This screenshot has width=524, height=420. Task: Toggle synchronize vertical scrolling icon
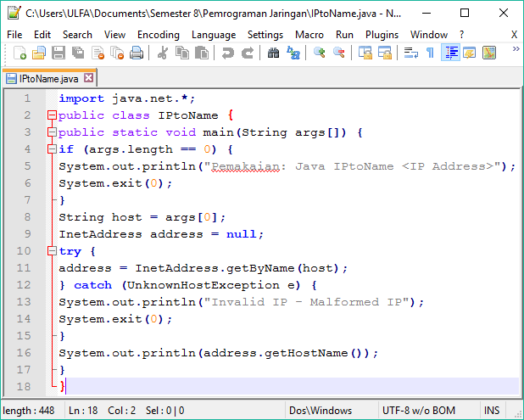[x=365, y=53]
